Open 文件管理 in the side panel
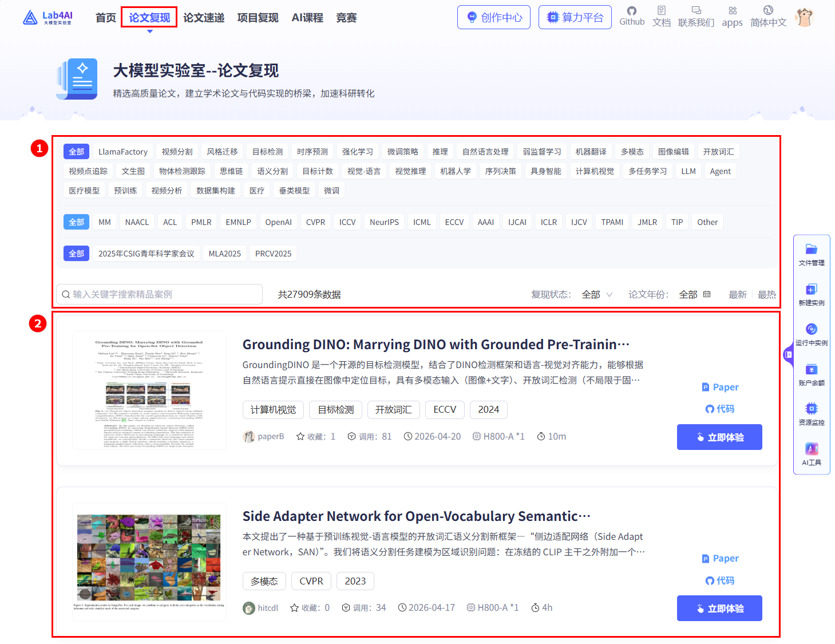The width and height of the screenshot is (835, 644). click(x=812, y=255)
